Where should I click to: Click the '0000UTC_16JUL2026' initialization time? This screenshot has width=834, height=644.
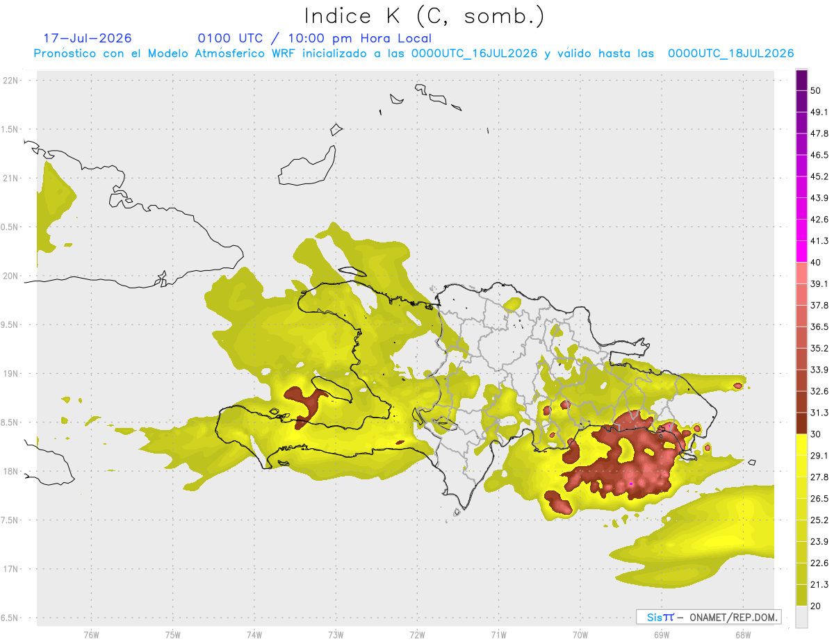475,53
